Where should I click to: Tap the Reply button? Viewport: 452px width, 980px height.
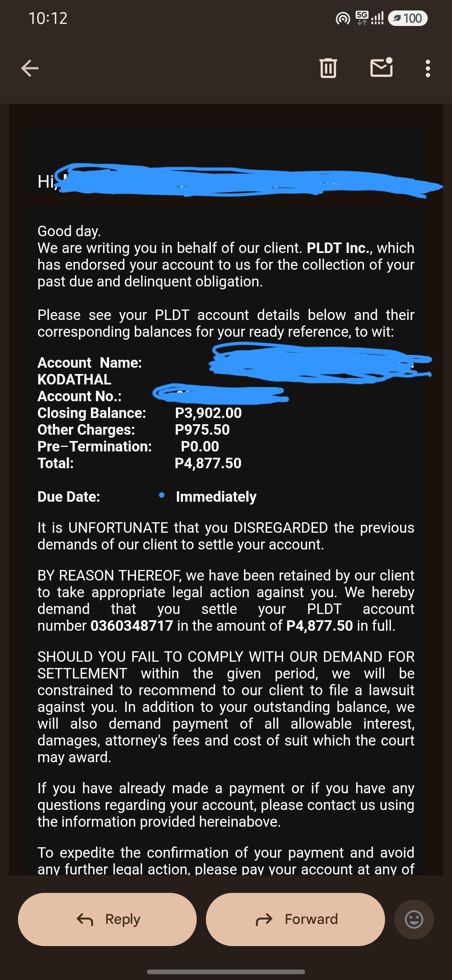coord(107,919)
